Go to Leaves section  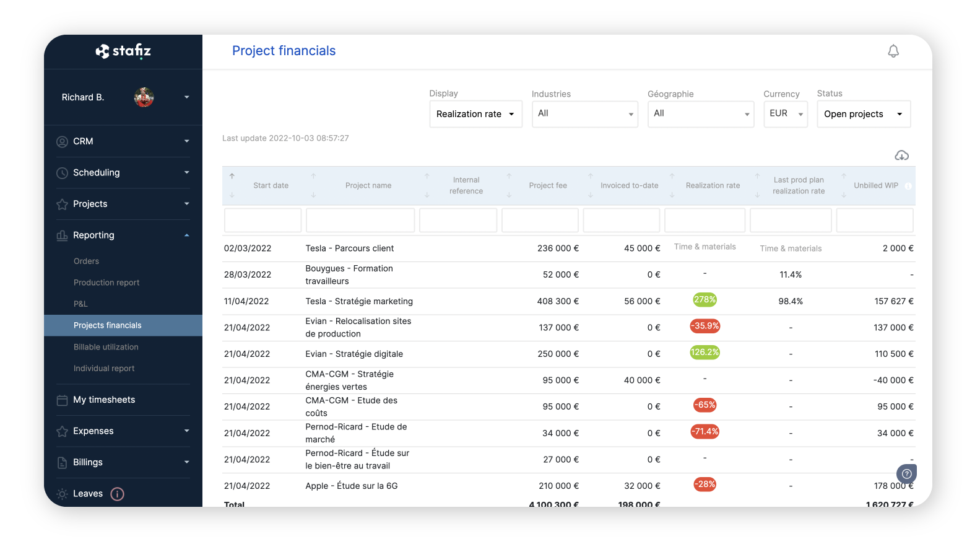(x=88, y=494)
